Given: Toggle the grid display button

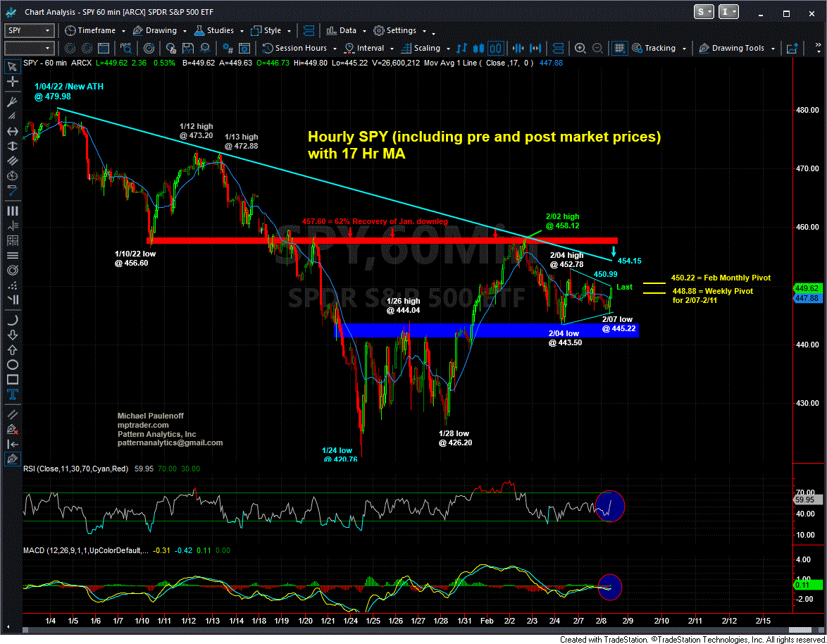Looking at the screenshot, I should (x=619, y=49).
